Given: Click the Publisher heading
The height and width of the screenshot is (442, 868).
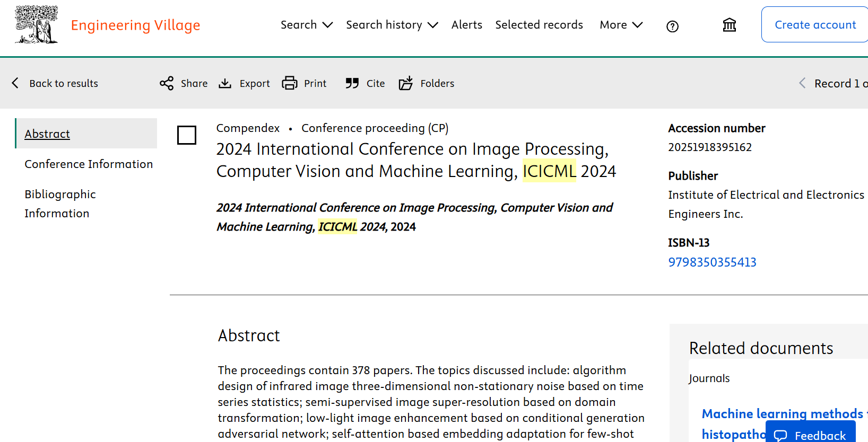Looking at the screenshot, I should point(693,176).
